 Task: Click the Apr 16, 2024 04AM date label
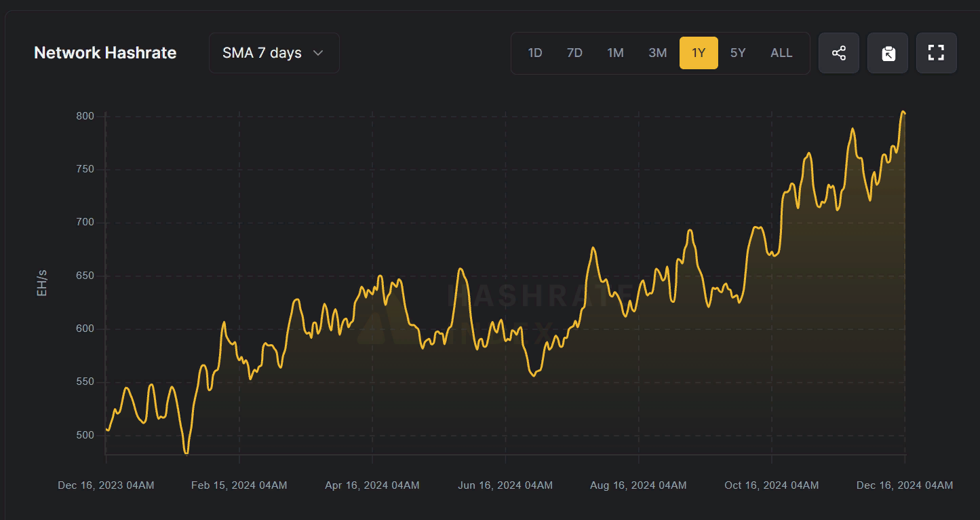click(x=372, y=485)
